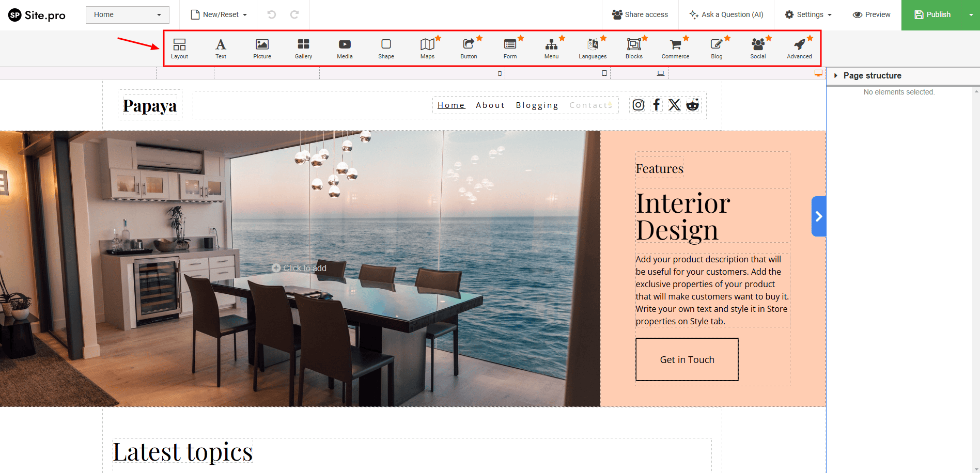The image size is (980, 473).
Task: Open the Maps element tool
Action: (x=427, y=48)
